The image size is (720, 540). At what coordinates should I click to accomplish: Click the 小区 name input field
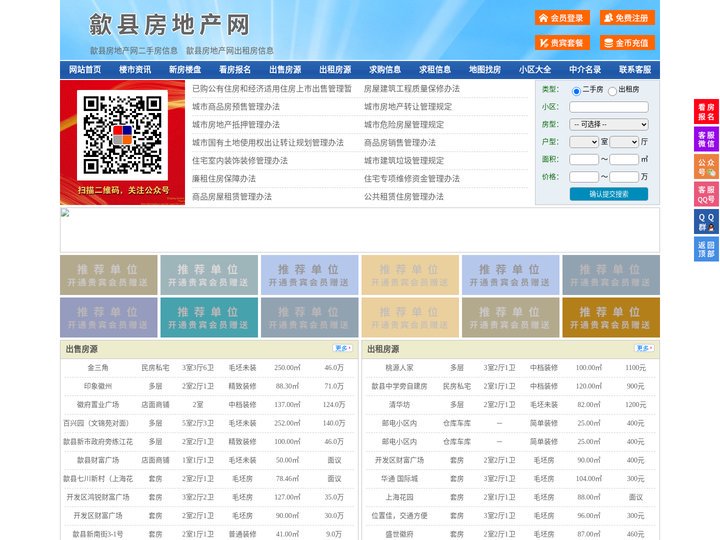(609, 107)
